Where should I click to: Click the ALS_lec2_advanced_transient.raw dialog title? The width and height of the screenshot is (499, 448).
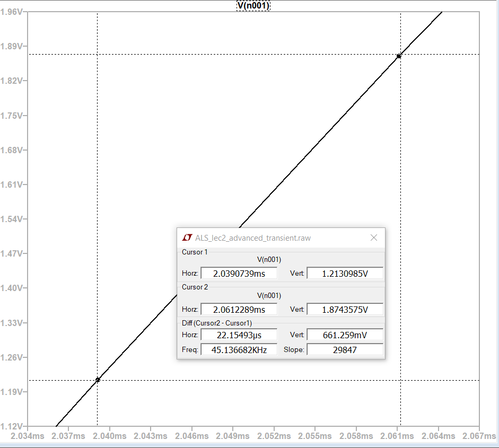point(253,238)
